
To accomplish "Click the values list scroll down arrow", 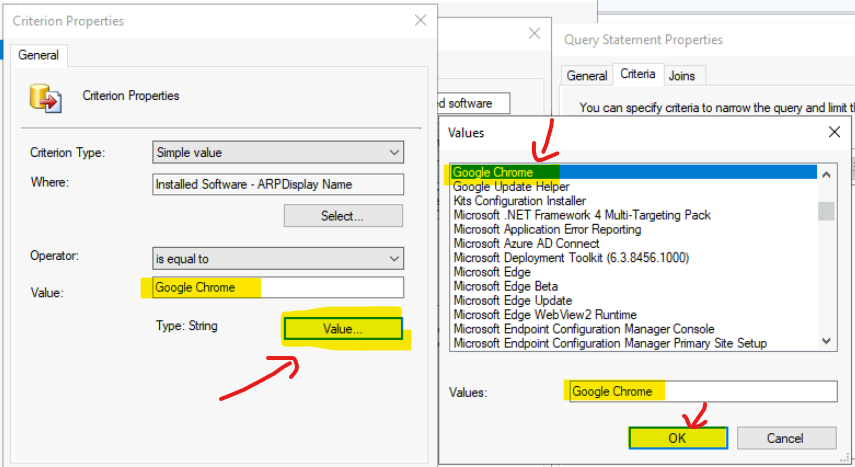I will 826,341.
